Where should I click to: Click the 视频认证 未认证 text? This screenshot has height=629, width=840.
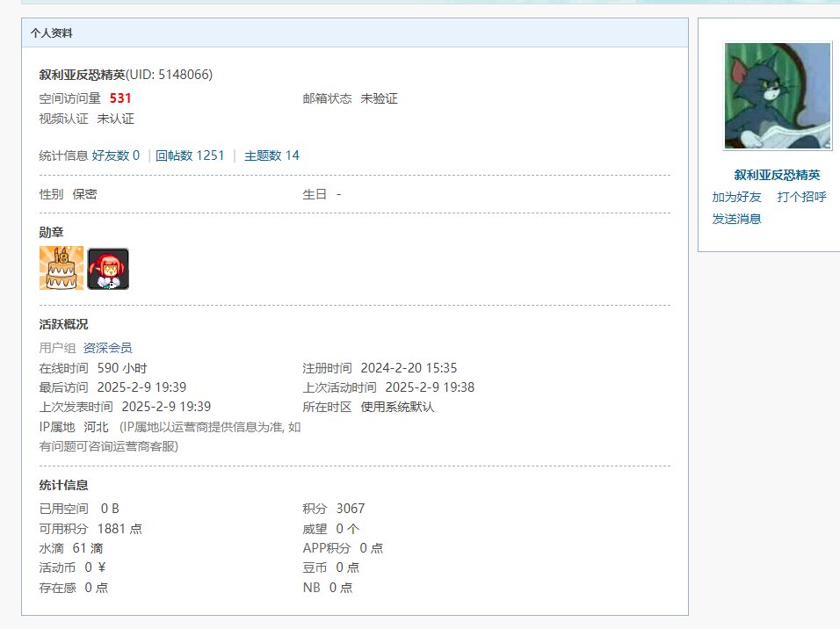[x=87, y=119]
